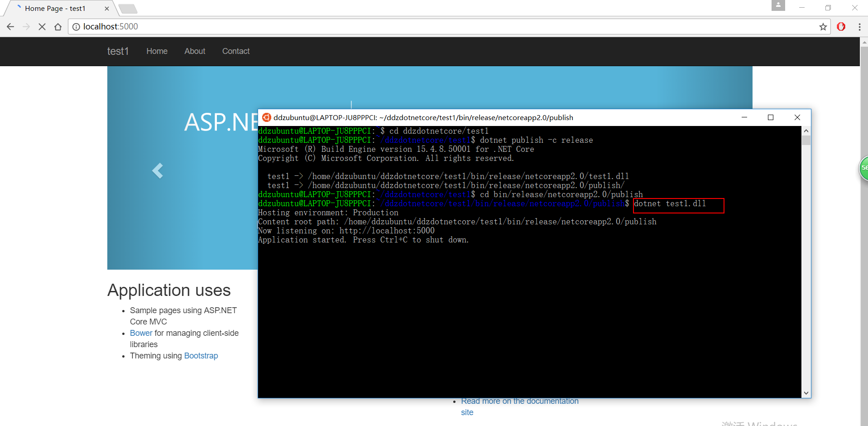868x426 pixels.
Task: Click 'cd bin/release/netcoreapp2.0/publish' command text
Action: [561, 194]
